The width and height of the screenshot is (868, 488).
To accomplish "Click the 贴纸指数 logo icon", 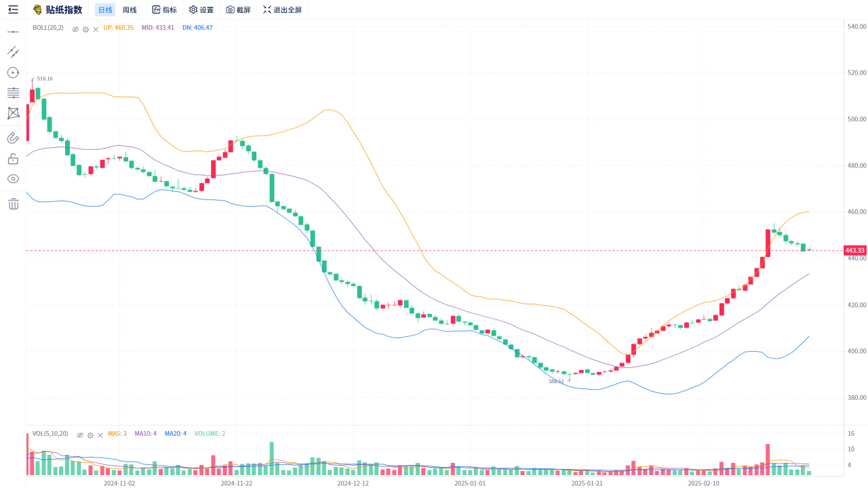I will point(37,9).
